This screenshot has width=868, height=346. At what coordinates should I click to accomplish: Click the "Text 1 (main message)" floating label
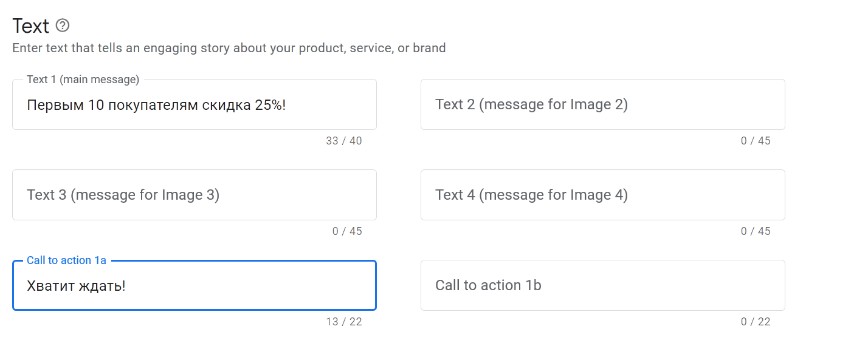(83, 80)
